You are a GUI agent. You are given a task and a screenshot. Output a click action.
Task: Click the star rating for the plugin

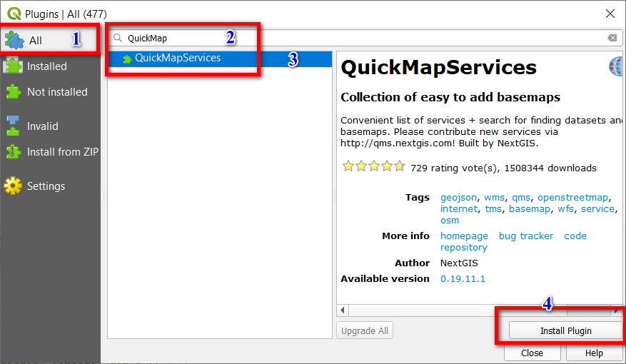click(x=374, y=166)
